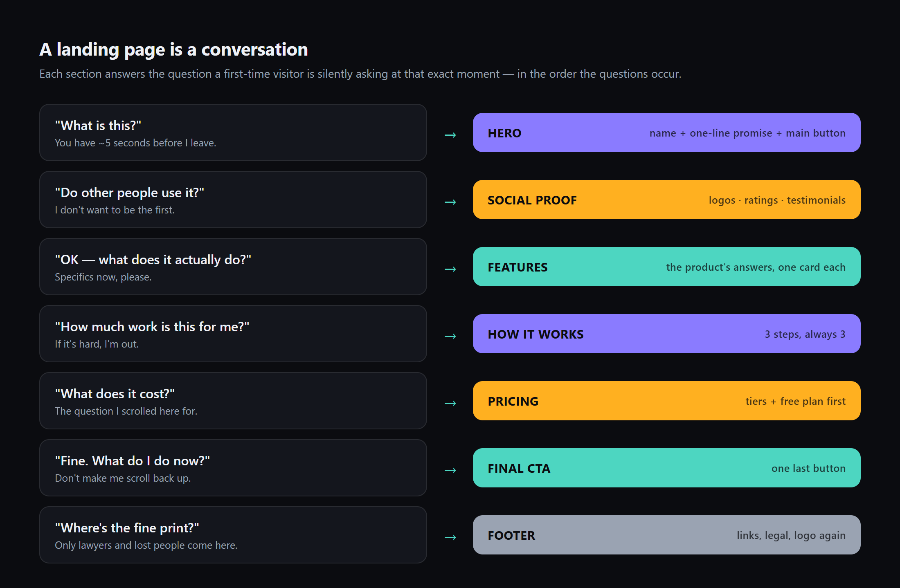Click the arrow pointing to FEATURES block
Screen dimensions: 900x588
450,269
